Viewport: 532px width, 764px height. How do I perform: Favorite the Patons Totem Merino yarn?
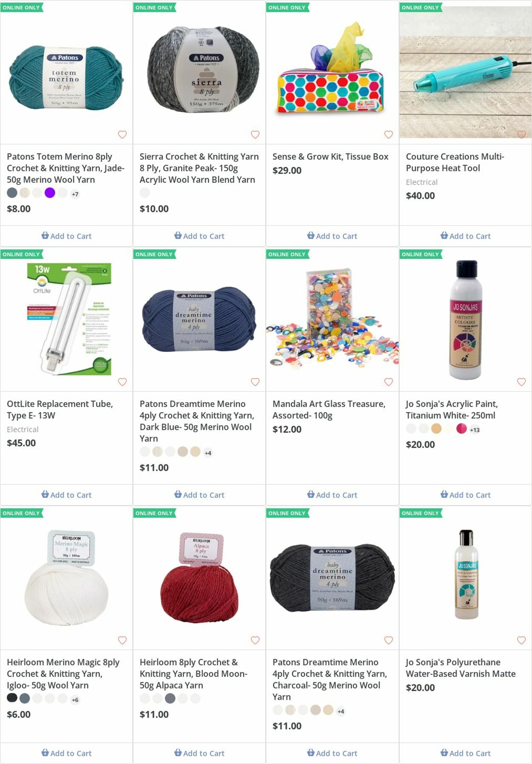(x=122, y=134)
